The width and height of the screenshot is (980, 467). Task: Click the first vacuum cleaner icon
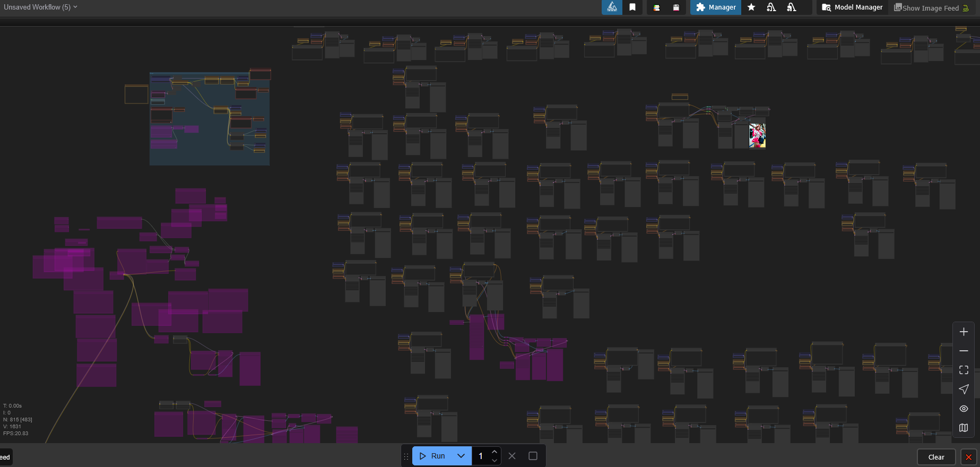[x=771, y=7]
